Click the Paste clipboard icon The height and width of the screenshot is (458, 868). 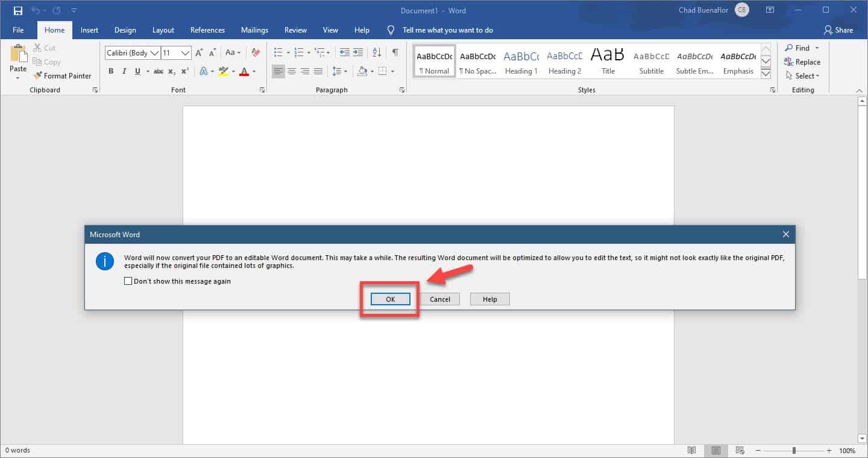click(18, 55)
